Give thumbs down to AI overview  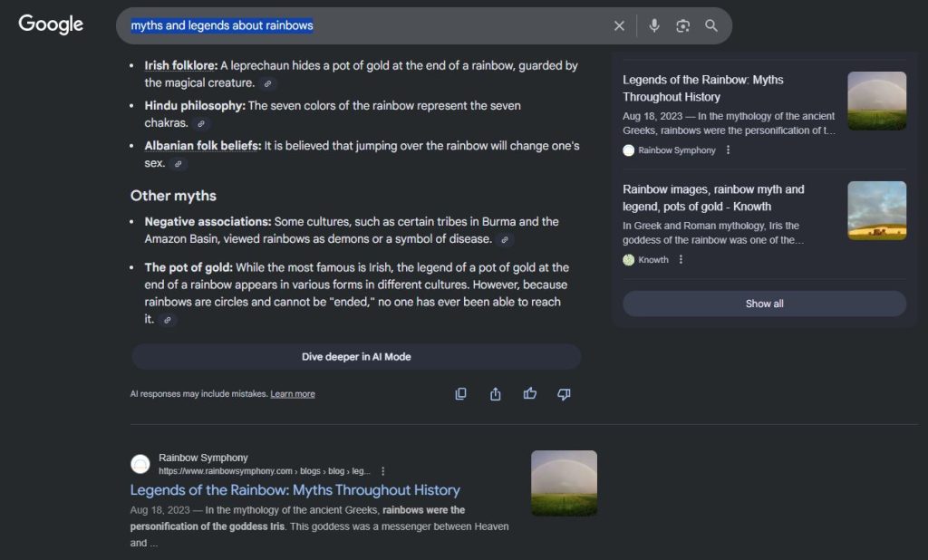pyautogui.click(x=564, y=393)
